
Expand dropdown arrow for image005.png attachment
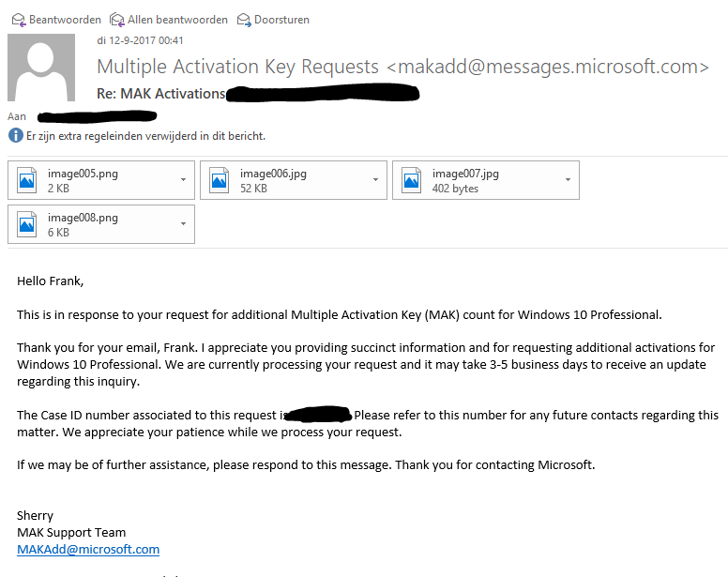183,179
